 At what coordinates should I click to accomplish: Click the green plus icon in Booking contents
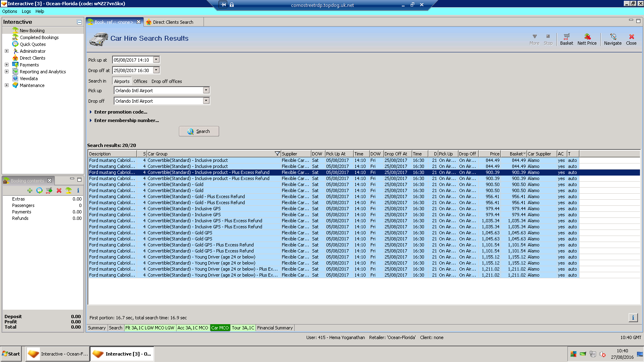(30, 190)
